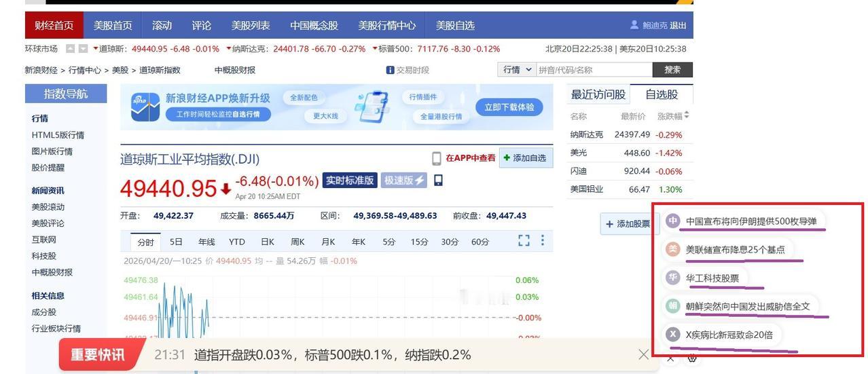Open the 闪迪 row in the watchlist
868x374 pixels.
(630, 171)
